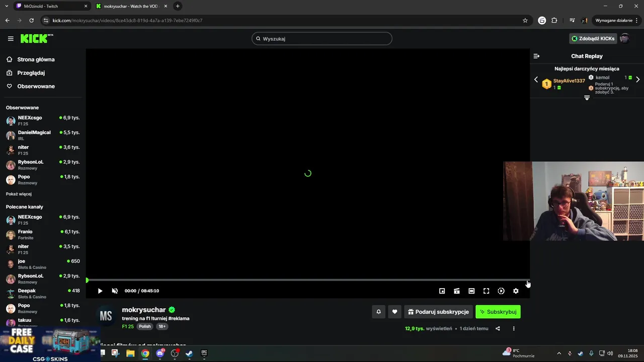
Task: Reload the page
Action: [31, 21]
